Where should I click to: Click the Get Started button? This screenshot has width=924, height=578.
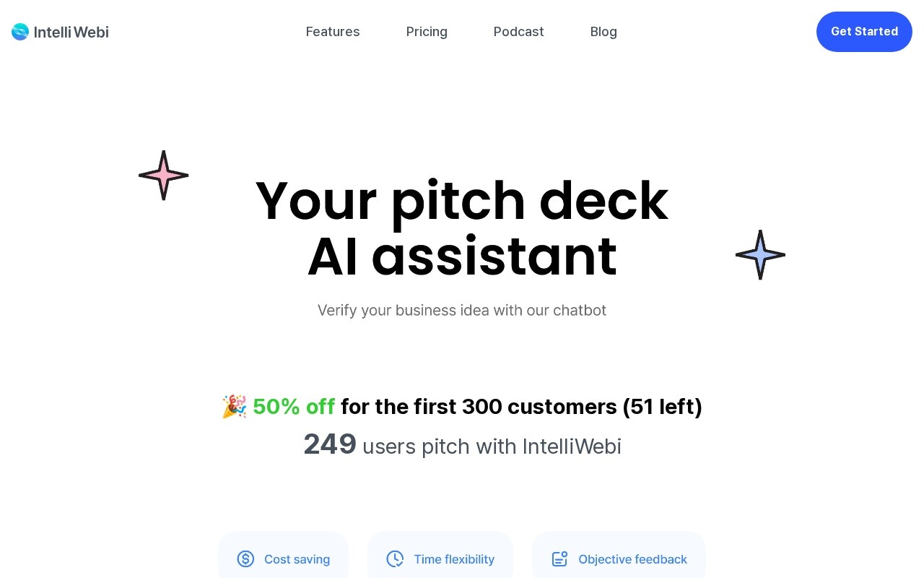864,32
